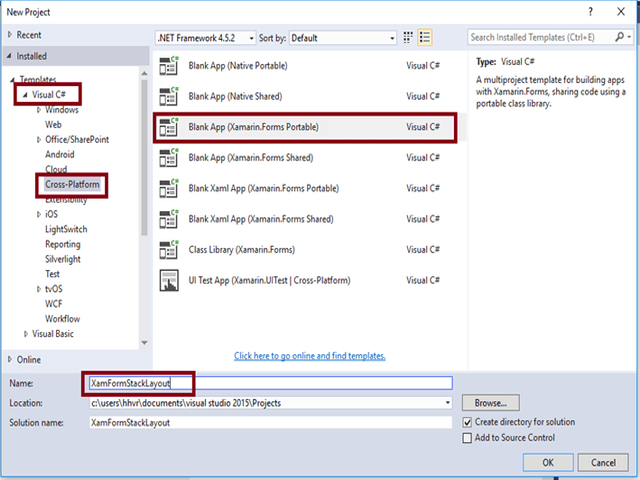Collapse the Installed section
The image size is (640, 480).
9,56
